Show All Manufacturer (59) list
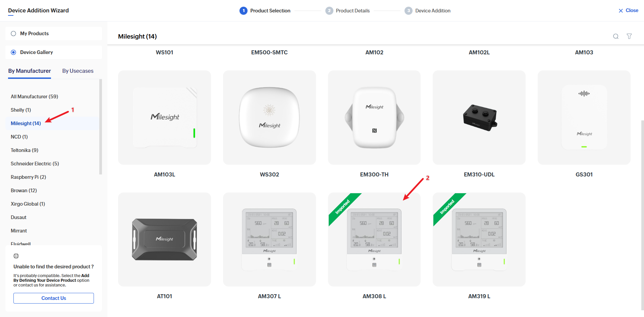 pos(34,97)
